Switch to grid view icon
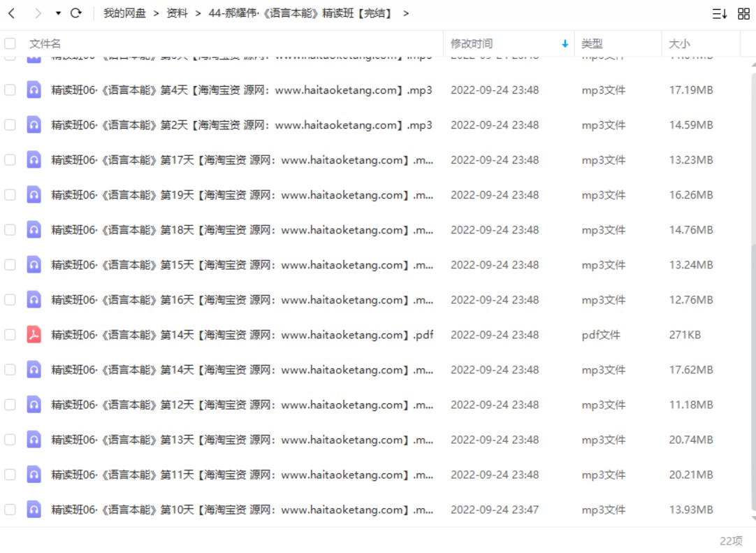The image size is (756, 553). pyautogui.click(x=743, y=14)
